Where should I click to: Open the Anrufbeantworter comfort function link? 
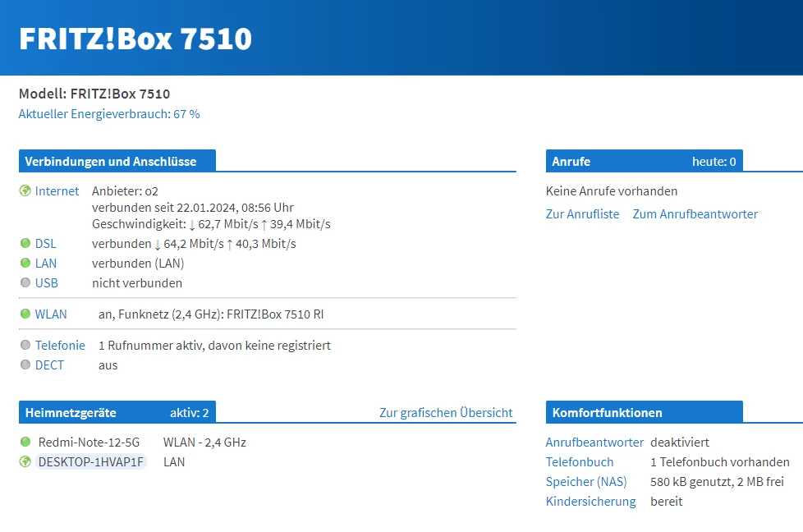click(594, 443)
